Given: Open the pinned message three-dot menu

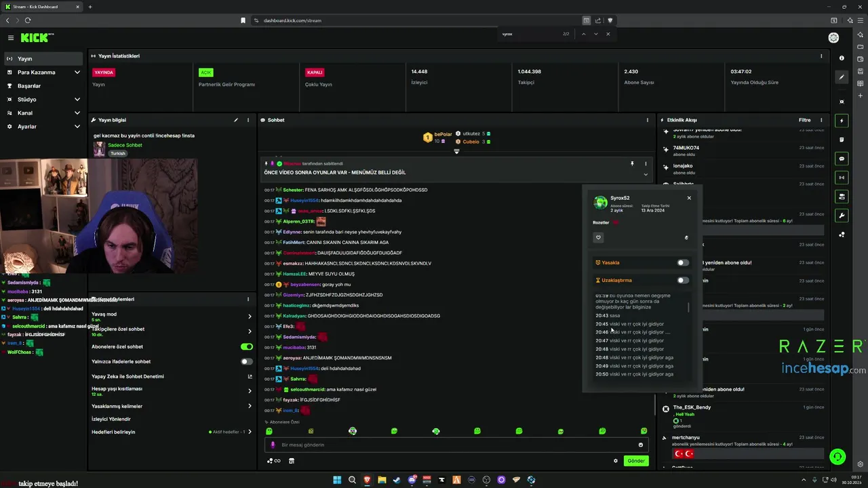Looking at the screenshot, I should point(646,163).
